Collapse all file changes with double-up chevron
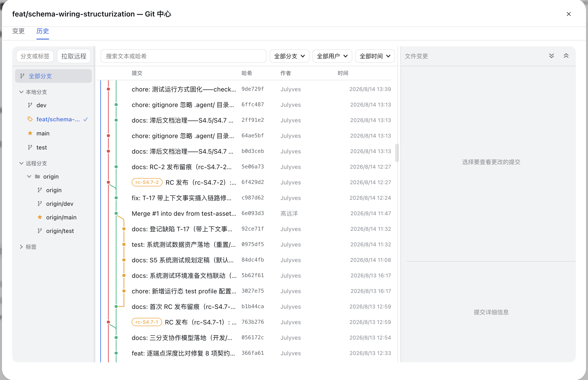 pyautogui.click(x=566, y=56)
